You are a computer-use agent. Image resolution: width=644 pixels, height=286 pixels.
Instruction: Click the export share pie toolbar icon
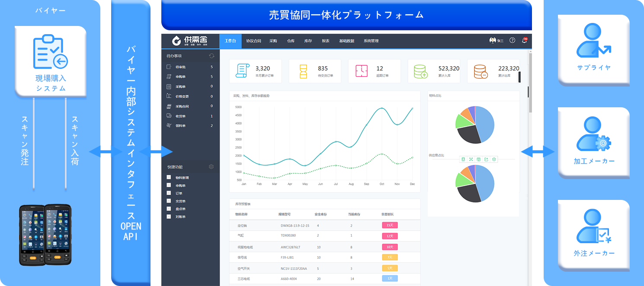tap(486, 159)
